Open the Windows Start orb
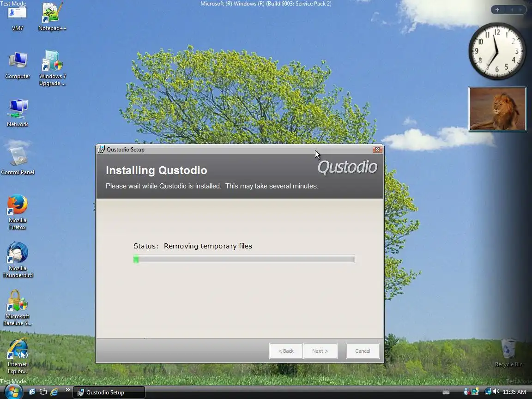 [13, 392]
